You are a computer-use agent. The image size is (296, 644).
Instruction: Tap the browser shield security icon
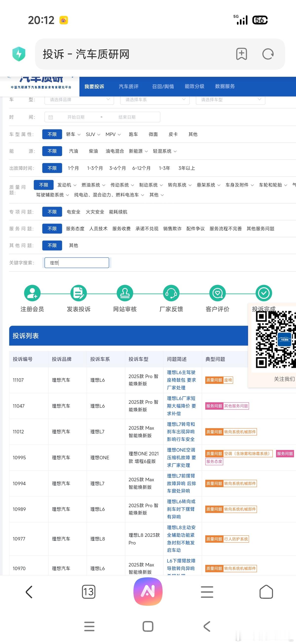(19, 54)
